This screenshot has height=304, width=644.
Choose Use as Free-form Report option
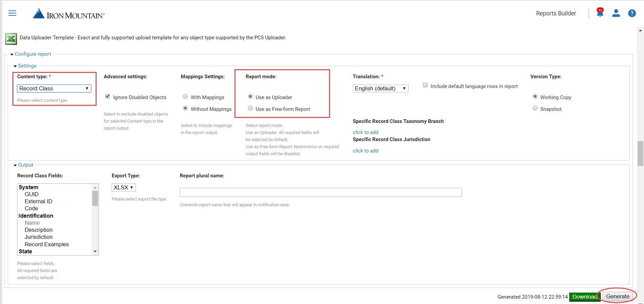pyautogui.click(x=250, y=108)
